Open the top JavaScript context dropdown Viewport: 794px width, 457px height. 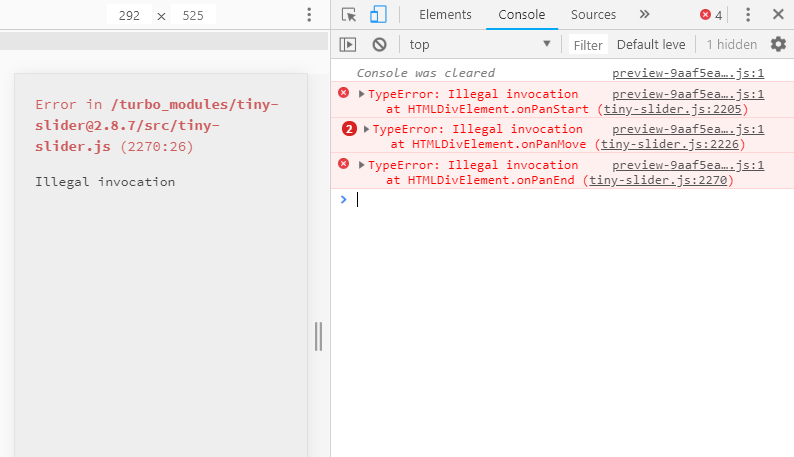point(480,45)
